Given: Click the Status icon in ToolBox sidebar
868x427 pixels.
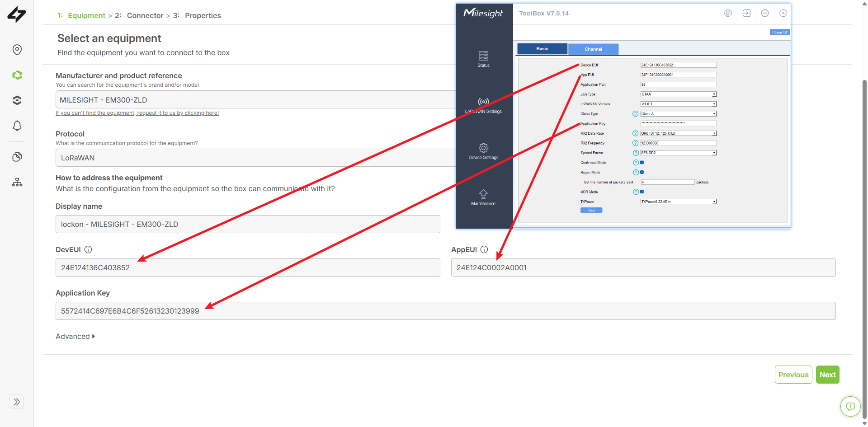Looking at the screenshot, I should (483, 59).
